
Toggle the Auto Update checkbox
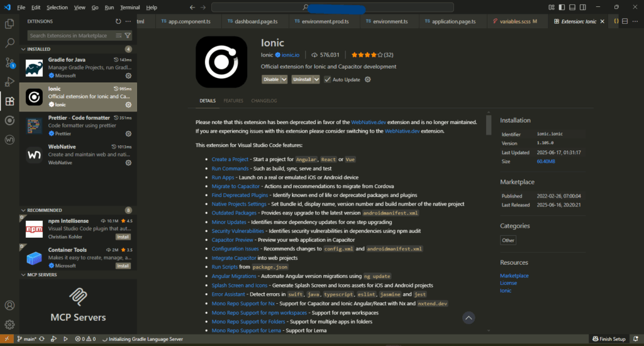[327, 79]
